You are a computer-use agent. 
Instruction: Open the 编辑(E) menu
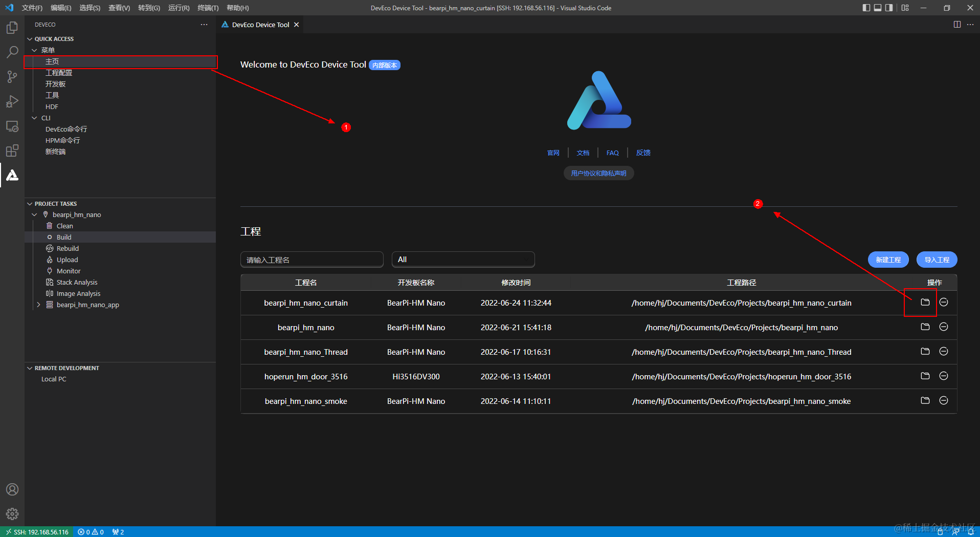(61, 8)
